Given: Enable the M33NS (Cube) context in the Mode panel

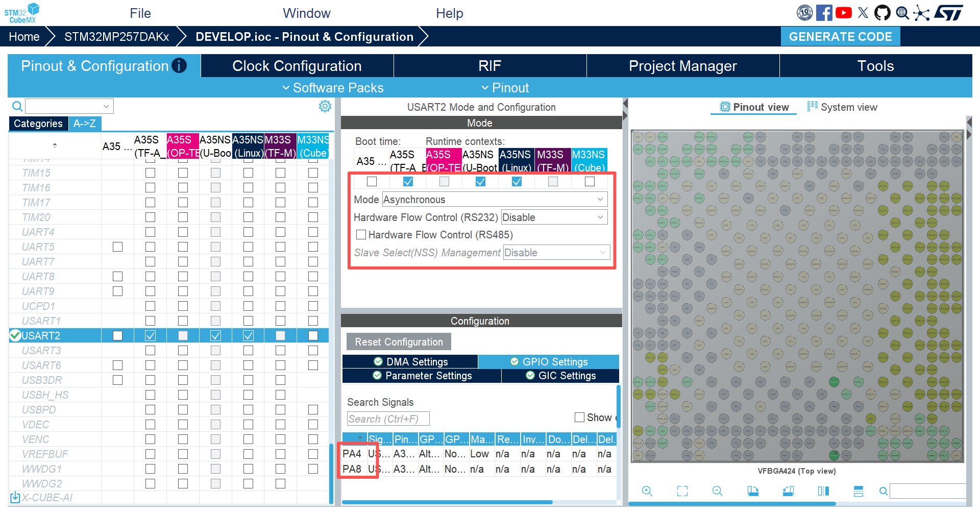Looking at the screenshot, I should click(x=590, y=181).
